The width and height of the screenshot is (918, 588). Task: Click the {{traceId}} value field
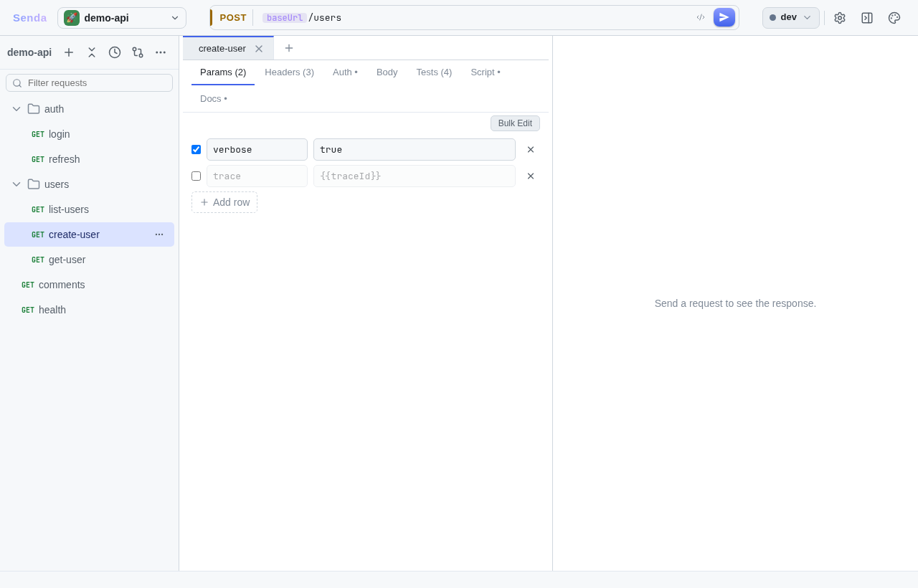pyautogui.click(x=415, y=176)
